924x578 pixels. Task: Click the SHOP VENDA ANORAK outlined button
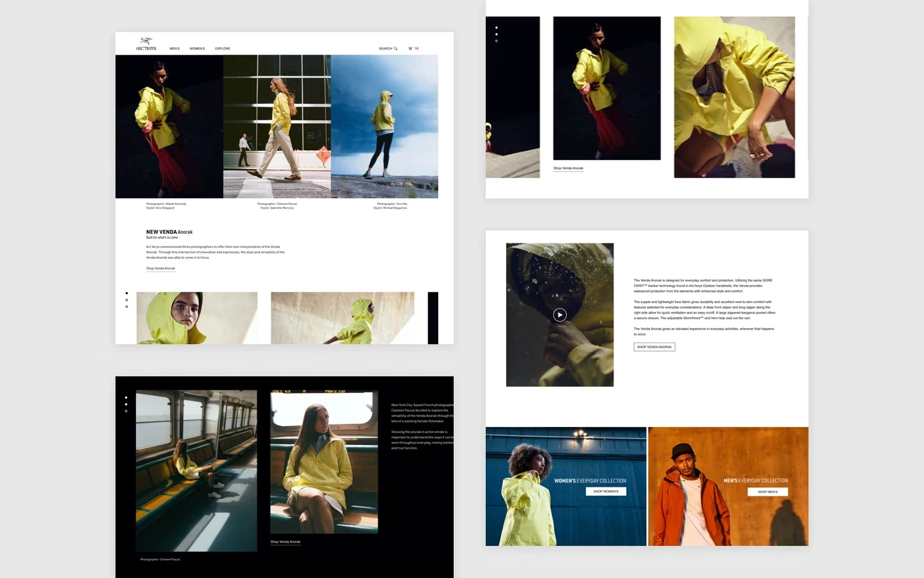tap(654, 347)
